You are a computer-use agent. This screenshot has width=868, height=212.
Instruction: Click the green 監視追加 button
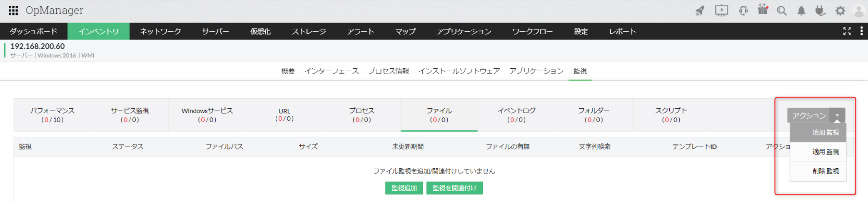(404, 188)
